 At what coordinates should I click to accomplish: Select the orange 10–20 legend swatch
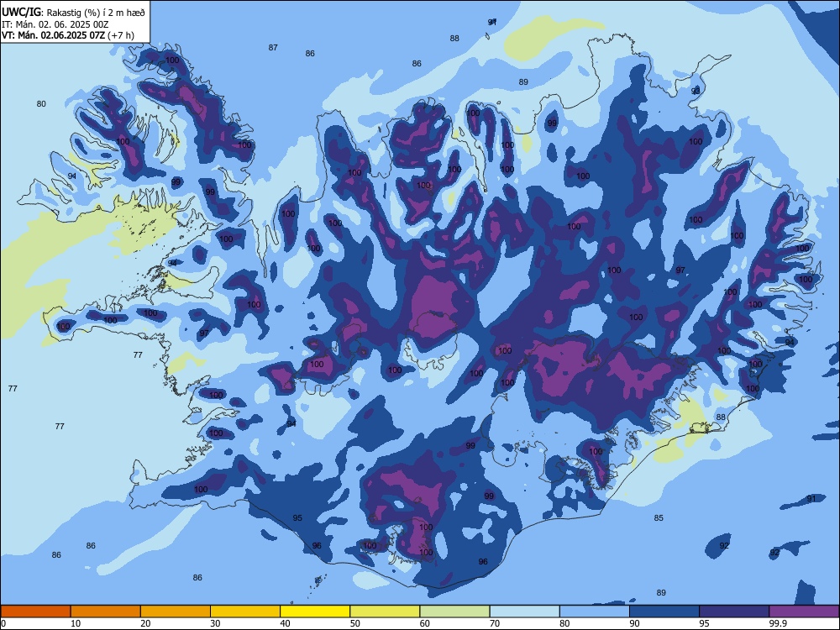(x=106, y=612)
